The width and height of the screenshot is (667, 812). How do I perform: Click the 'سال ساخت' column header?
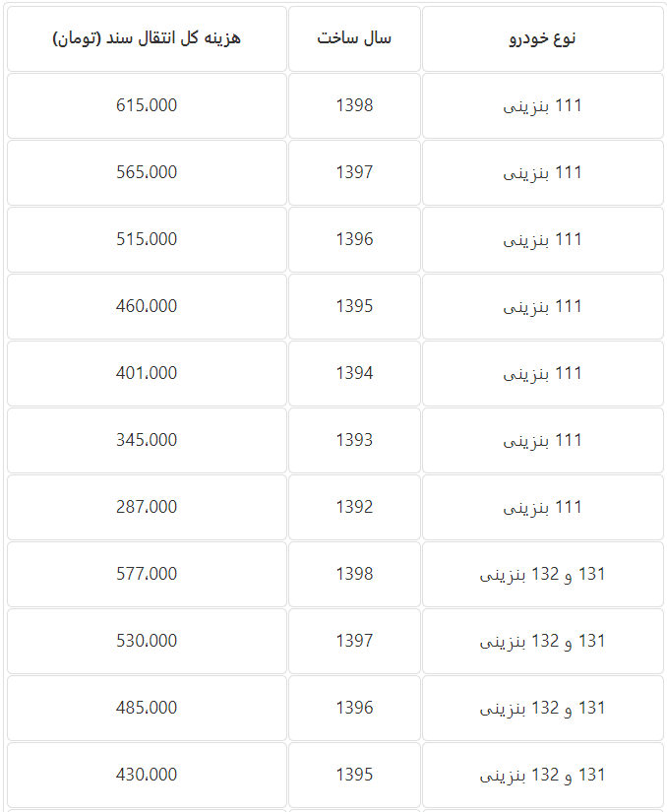click(354, 38)
